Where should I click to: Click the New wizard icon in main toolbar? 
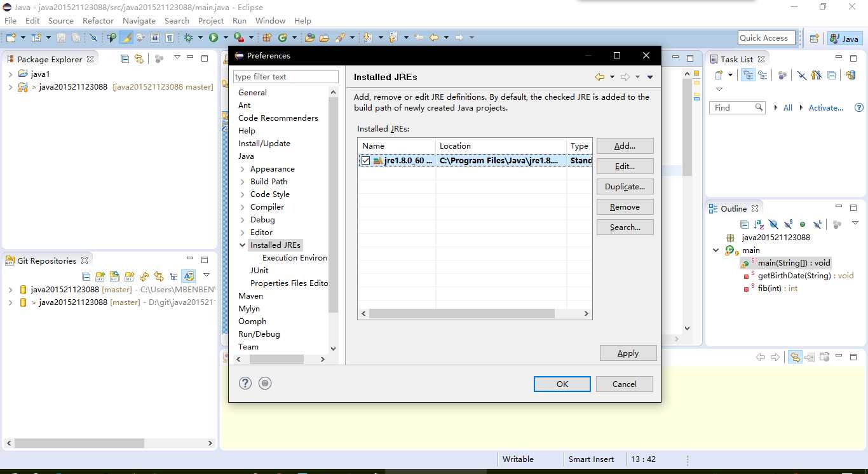[x=11, y=38]
